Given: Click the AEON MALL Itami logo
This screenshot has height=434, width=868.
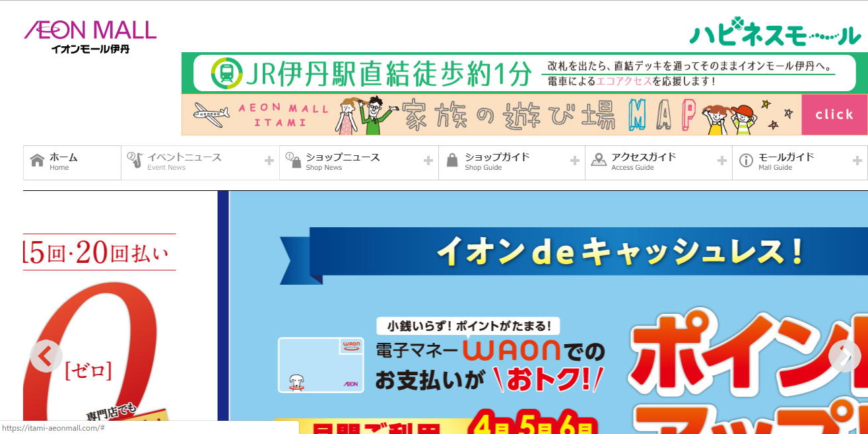Looking at the screenshot, I should pyautogui.click(x=90, y=36).
